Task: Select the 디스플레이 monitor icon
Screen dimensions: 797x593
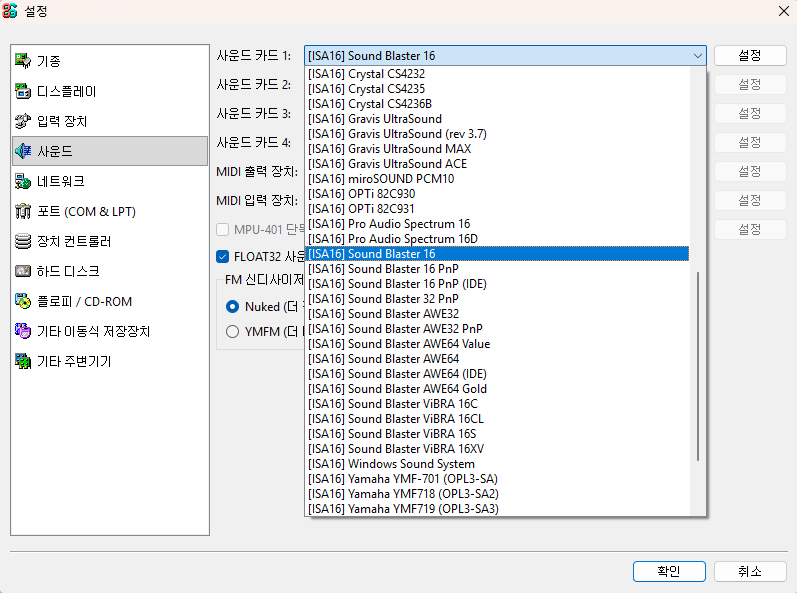Action: pyautogui.click(x=23, y=91)
